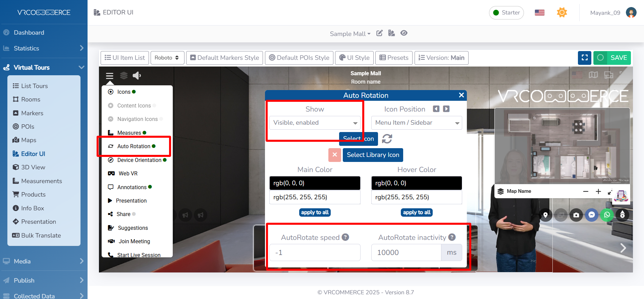Open the Roboto font selector
Image resolution: width=644 pixels, height=299 pixels.
tap(167, 58)
